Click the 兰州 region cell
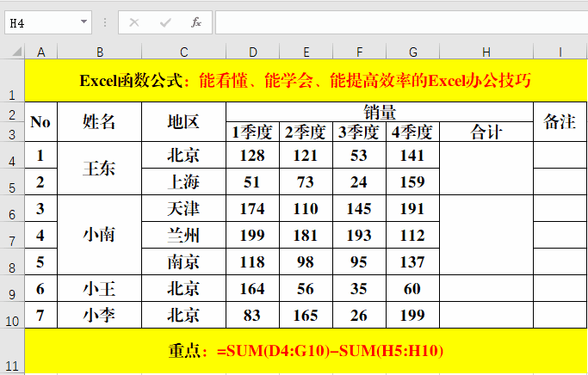588x375 pixels. click(183, 235)
